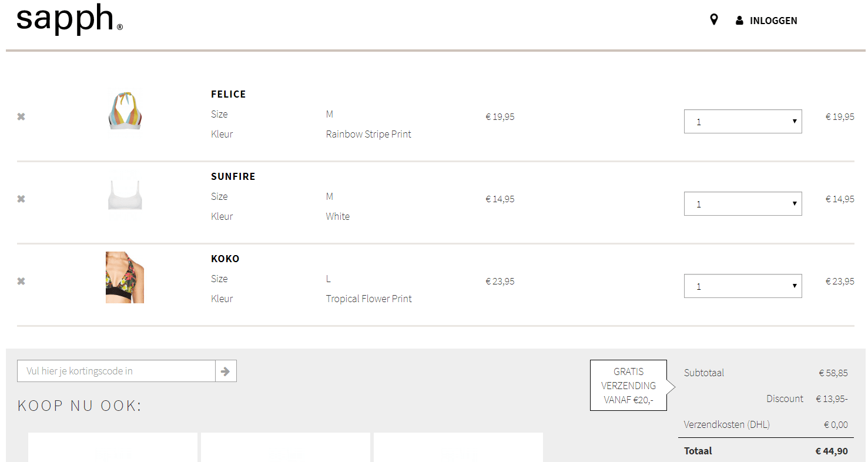The width and height of the screenshot is (868, 462).
Task: Open the KOKO product title
Action: point(225,259)
